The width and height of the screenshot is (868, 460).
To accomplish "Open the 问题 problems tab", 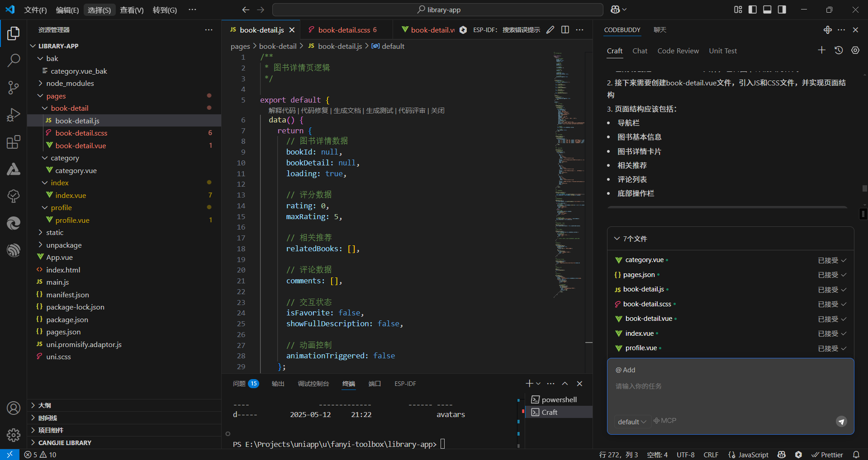I will [x=245, y=384].
